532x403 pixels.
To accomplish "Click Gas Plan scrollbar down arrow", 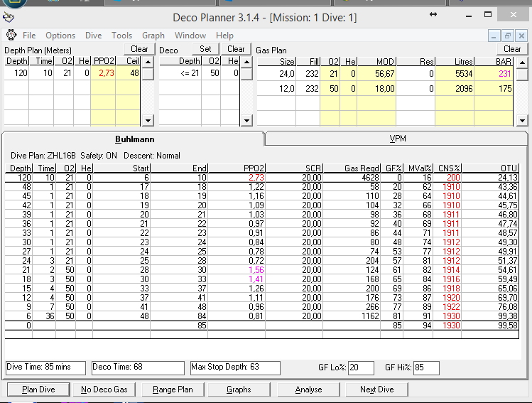I will pos(522,120).
